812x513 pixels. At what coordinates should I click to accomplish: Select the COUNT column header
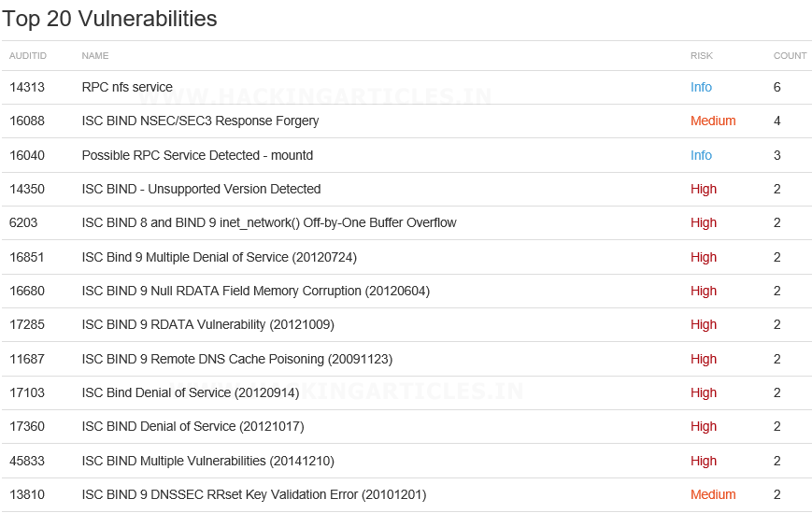click(790, 55)
